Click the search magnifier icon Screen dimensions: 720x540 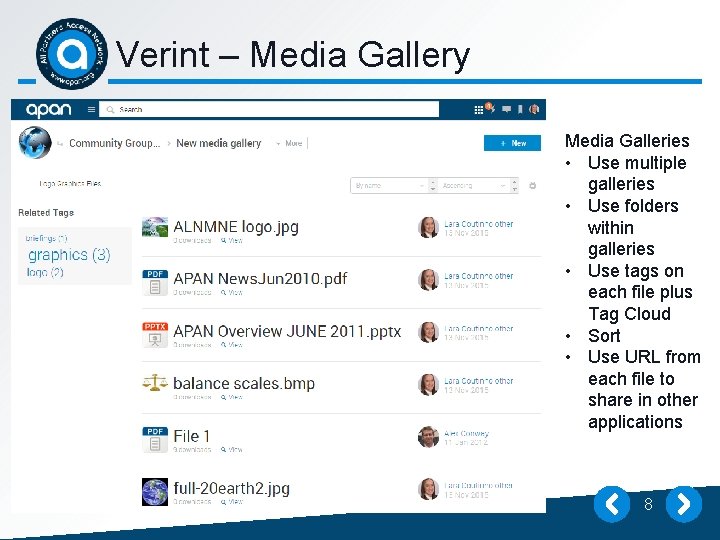(x=110, y=110)
